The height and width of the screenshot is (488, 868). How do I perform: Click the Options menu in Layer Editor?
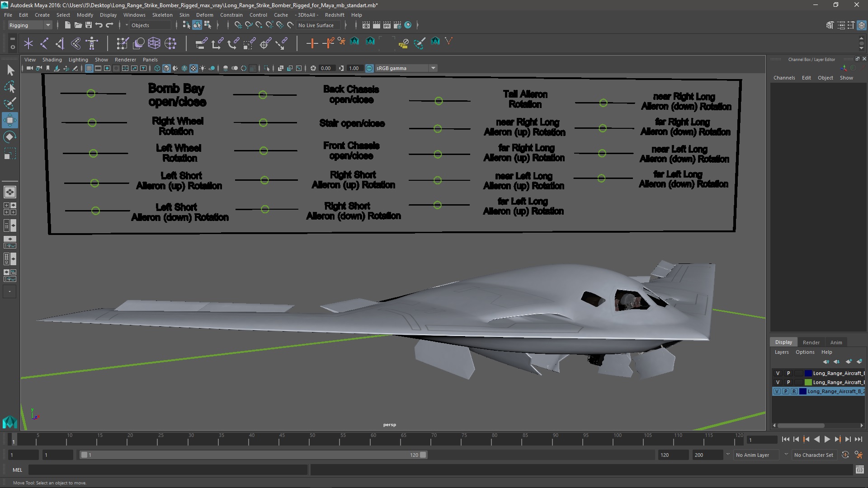[805, 352]
